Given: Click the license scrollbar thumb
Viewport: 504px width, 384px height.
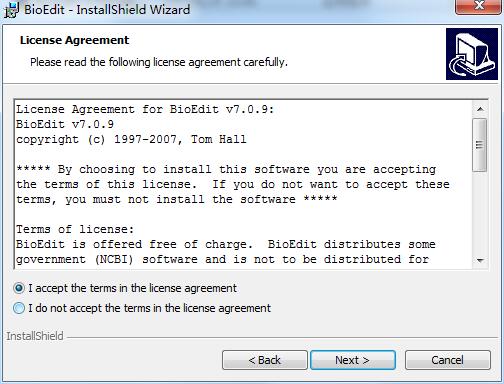Looking at the screenshot, I should (480, 145).
